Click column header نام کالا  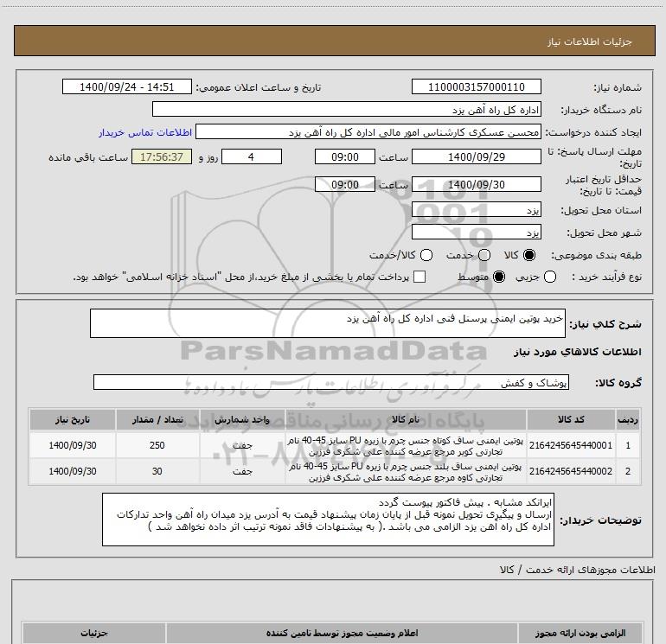[405, 419]
